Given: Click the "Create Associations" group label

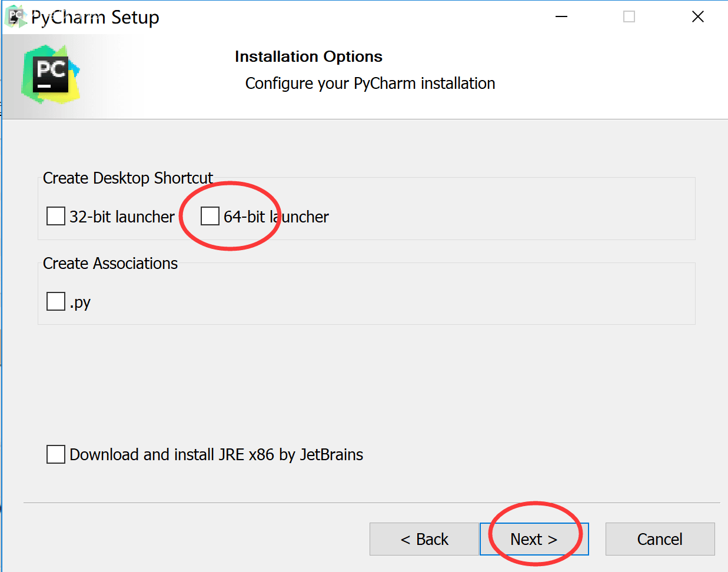Looking at the screenshot, I should [x=110, y=263].
